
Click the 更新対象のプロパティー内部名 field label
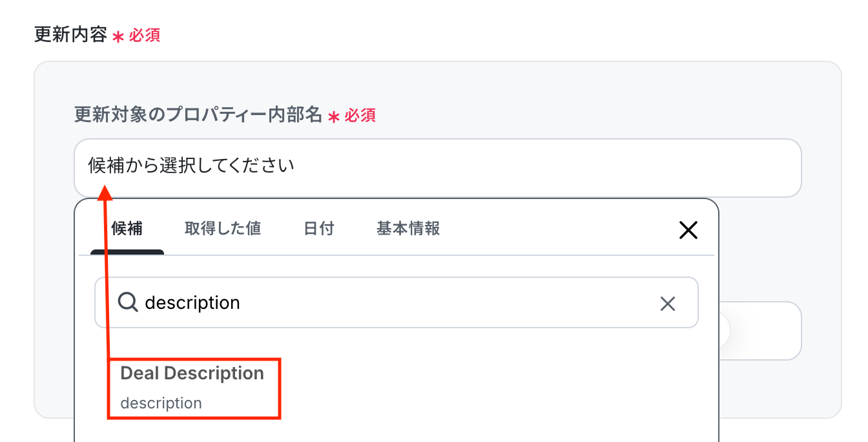coord(198,116)
